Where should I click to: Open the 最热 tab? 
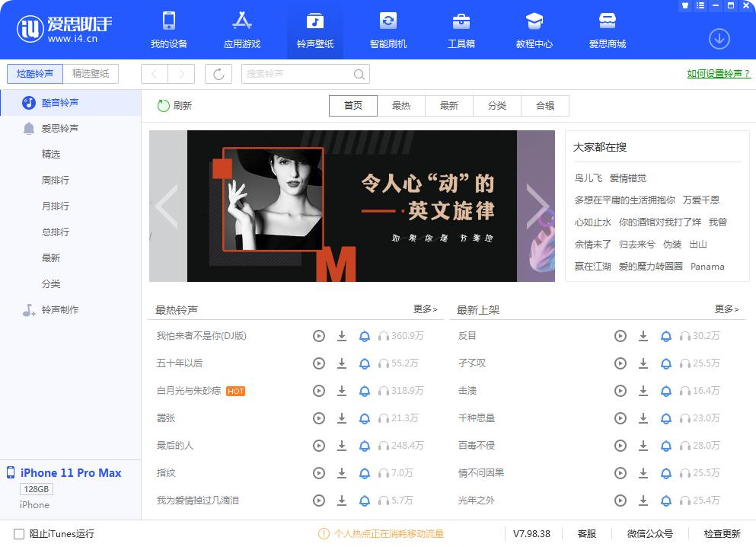point(401,106)
